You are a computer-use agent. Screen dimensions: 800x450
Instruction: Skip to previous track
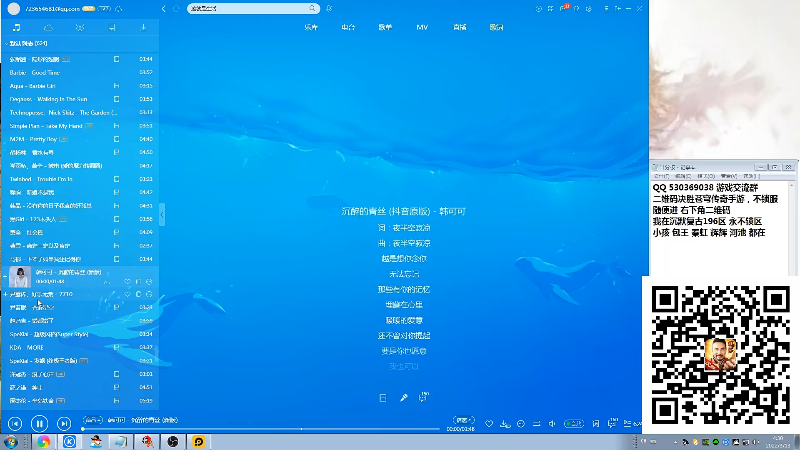click(15, 423)
